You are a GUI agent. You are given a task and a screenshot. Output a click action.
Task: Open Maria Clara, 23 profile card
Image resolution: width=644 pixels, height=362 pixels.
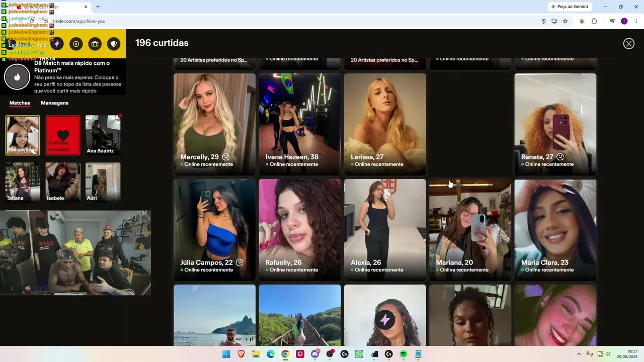click(555, 230)
